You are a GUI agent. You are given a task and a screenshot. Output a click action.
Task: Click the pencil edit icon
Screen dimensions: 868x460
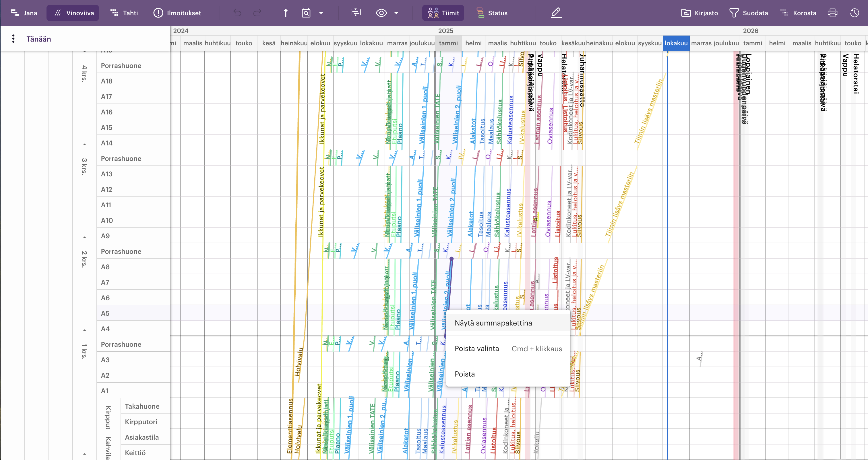pos(556,13)
